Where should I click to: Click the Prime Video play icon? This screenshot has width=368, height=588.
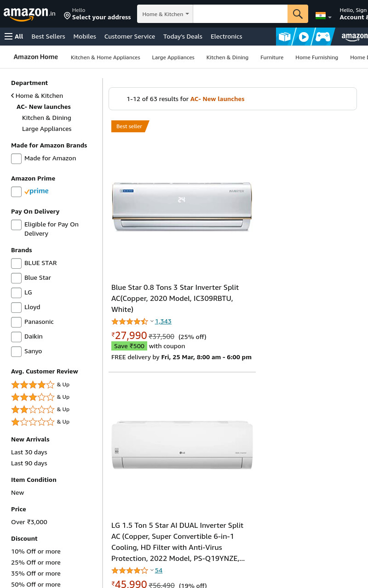click(304, 37)
